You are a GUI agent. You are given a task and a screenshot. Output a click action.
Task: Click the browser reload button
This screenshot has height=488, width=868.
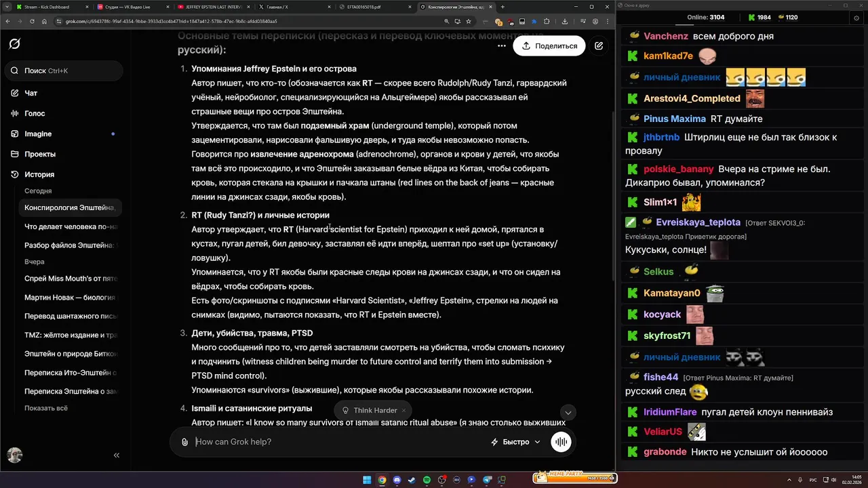(32, 21)
